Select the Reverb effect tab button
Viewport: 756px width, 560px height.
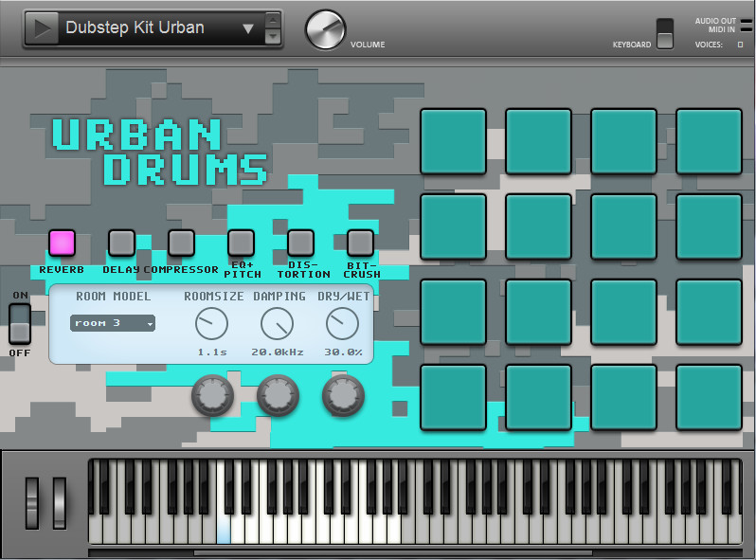coord(62,243)
